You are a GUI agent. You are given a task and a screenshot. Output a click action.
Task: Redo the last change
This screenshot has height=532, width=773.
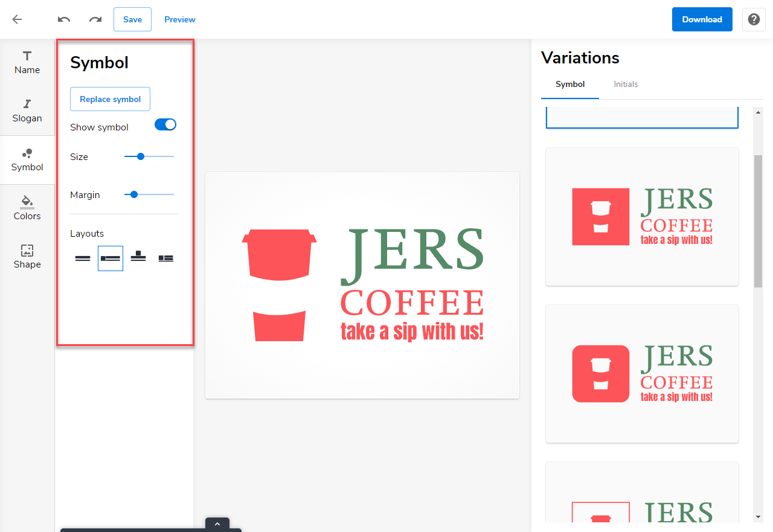pyautogui.click(x=95, y=19)
